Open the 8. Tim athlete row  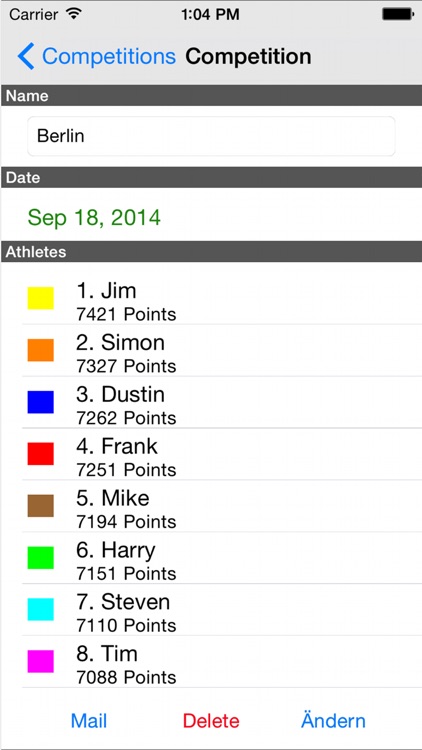click(222, 662)
